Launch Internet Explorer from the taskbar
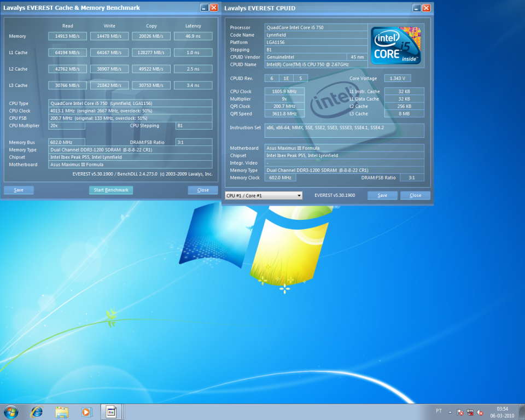 click(x=37, y=411)
